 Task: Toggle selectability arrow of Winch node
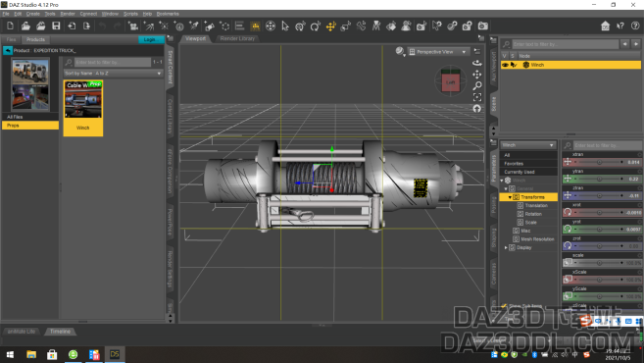[514, 65]
